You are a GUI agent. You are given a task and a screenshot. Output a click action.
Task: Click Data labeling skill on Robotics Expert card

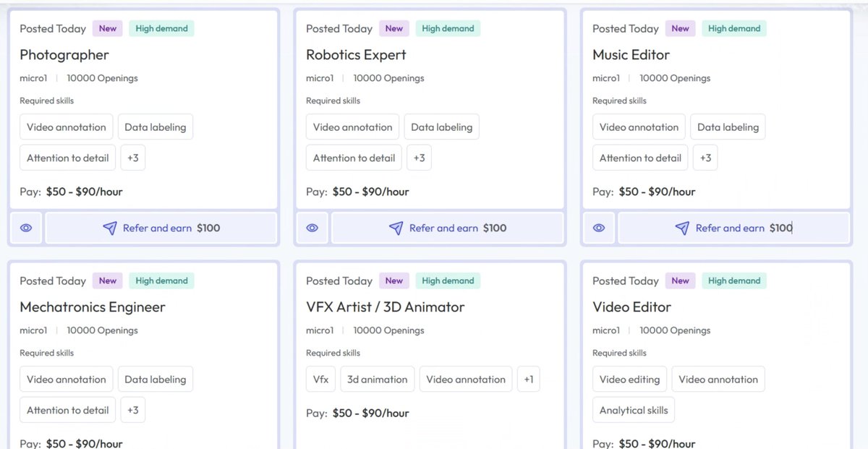click(442, 127)
